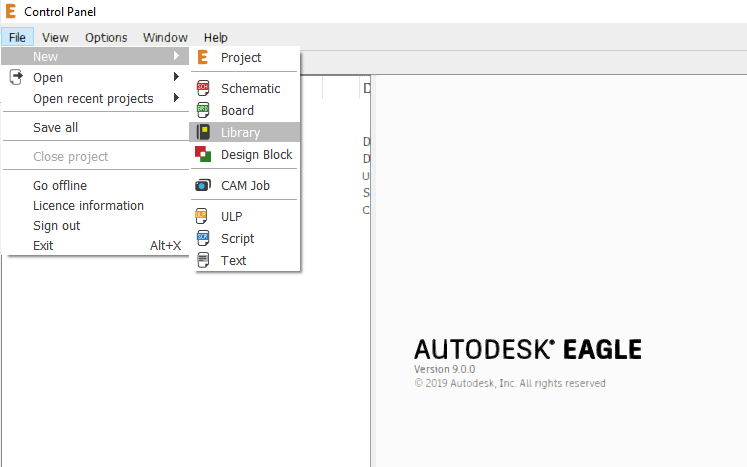The height and width of the screenshot is (467, 747).
Task: Select Go offline menu entry
Action: pos(95,185)
